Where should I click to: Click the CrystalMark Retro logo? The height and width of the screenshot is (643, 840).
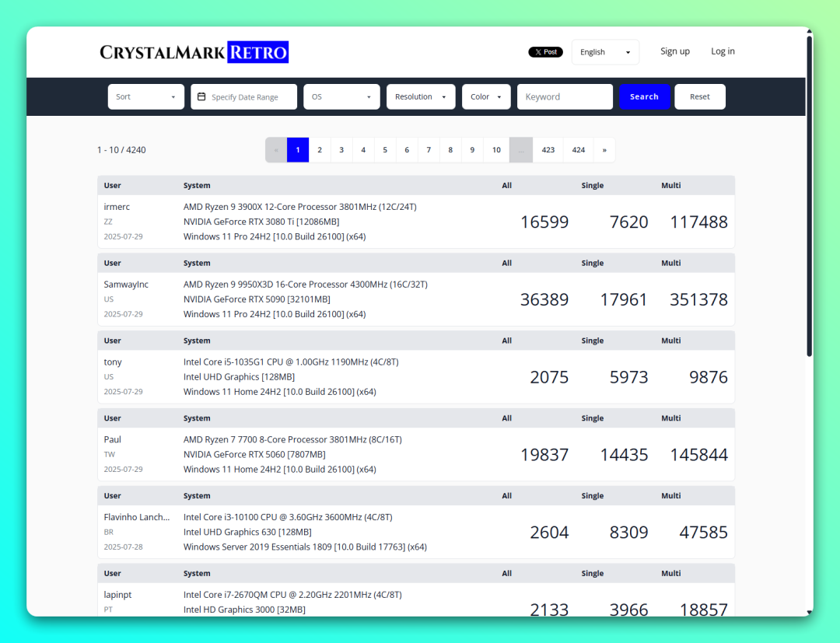(x=194, y=52)
